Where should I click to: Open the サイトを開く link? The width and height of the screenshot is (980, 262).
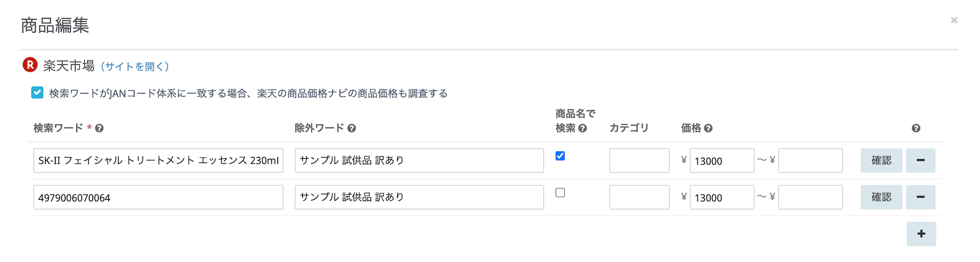click(x=134, y=66)
